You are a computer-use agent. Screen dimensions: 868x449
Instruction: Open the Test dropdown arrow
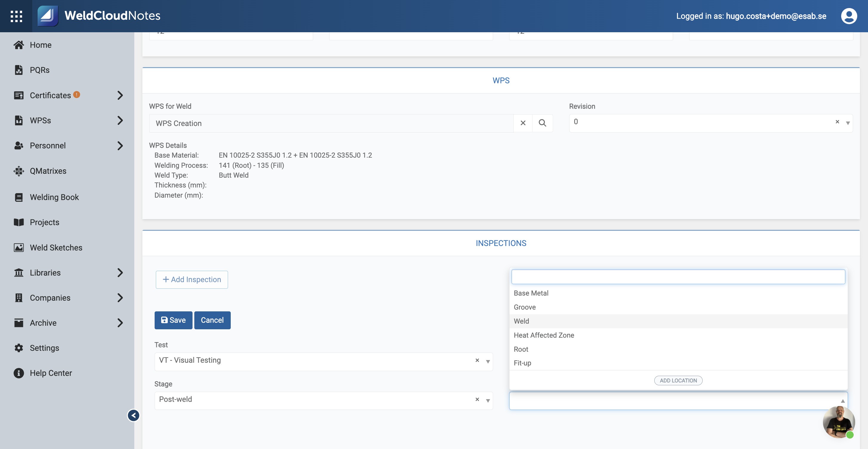[x=487, y=362]
